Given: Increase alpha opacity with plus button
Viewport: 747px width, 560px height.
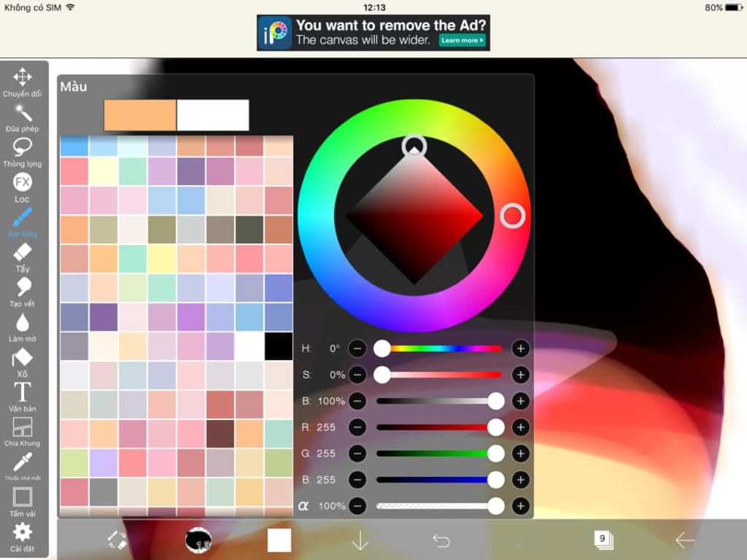Looking at the screenshot, I should click(x=521, y=506).
